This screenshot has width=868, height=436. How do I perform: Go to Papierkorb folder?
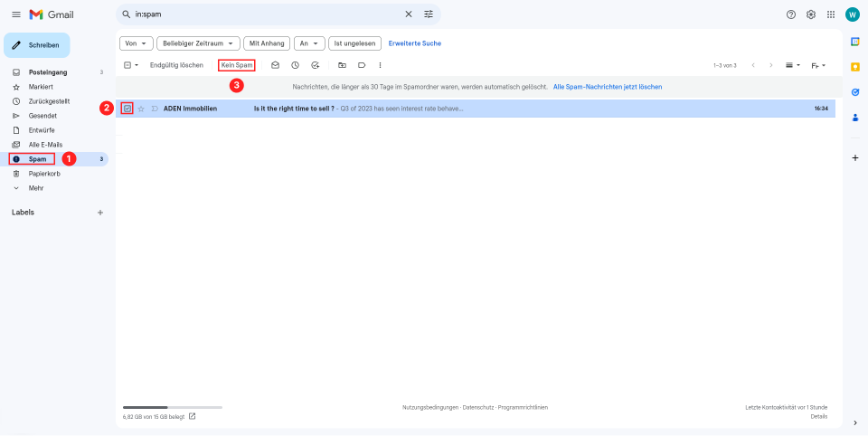43,174
